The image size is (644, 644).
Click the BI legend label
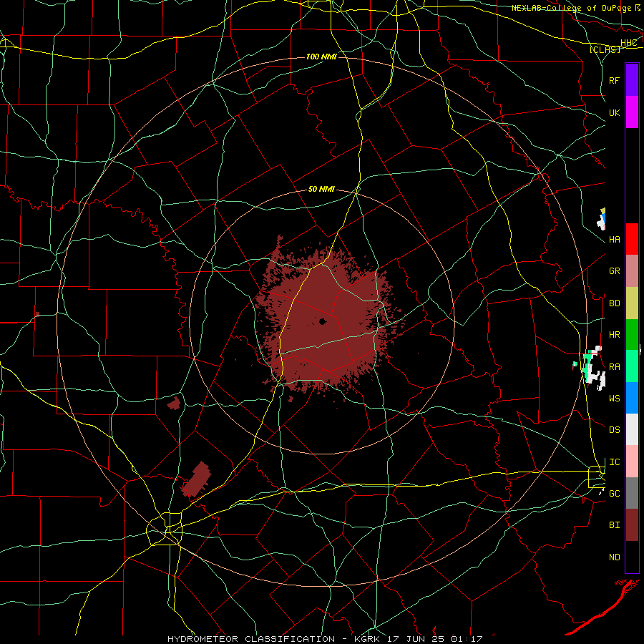(614, 525)
